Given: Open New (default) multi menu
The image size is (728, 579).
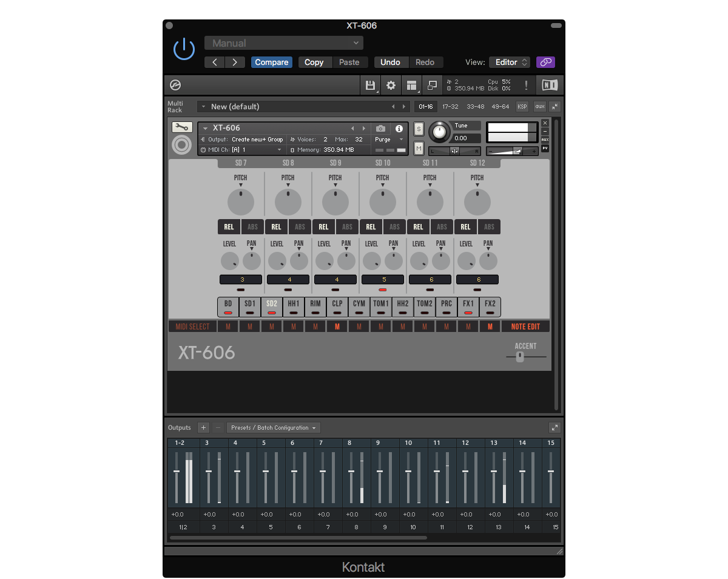Looking at the screenshot, I should pos(304,107).
